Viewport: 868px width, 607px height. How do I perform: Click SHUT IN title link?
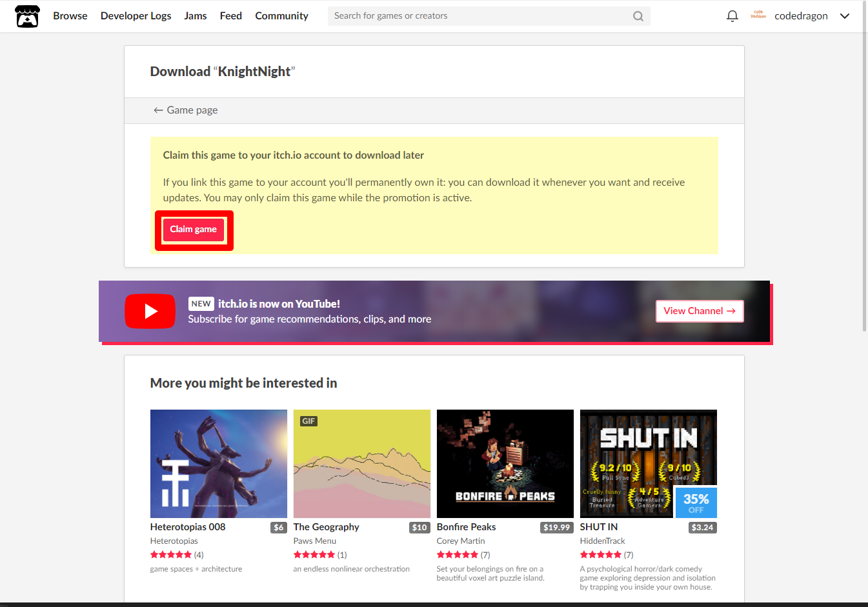point(599,527)
